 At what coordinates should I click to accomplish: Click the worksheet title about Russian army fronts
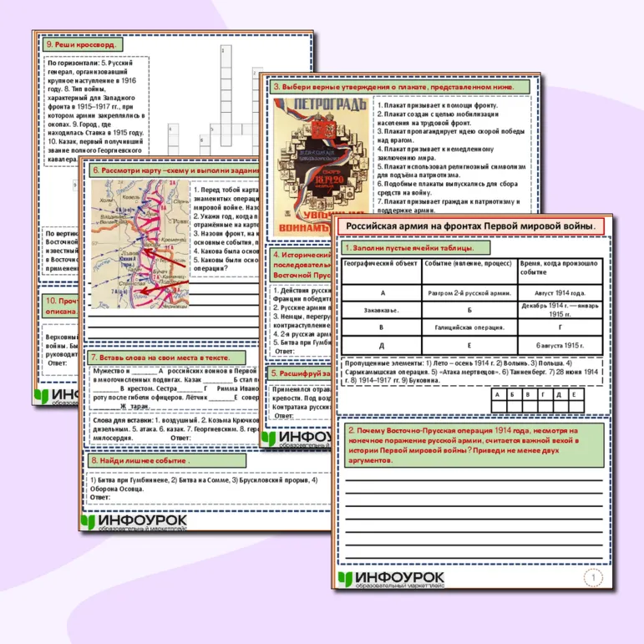(470, 226)
